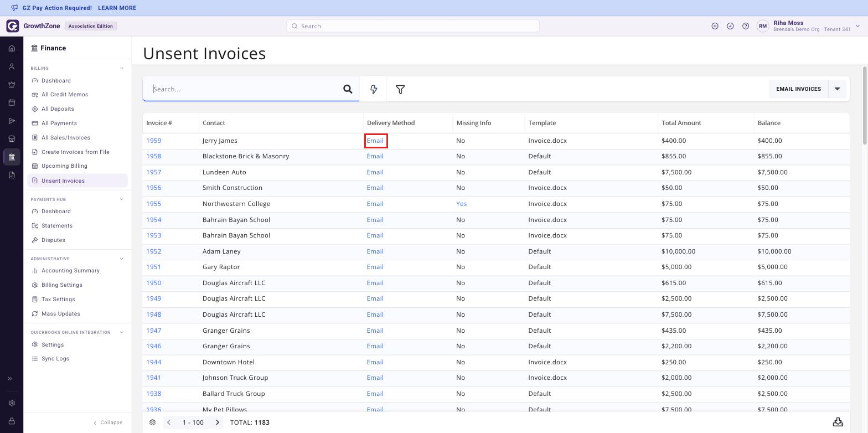Screen dimensions: 868x433
Task: Open Mass Updates
Action: 60,314
